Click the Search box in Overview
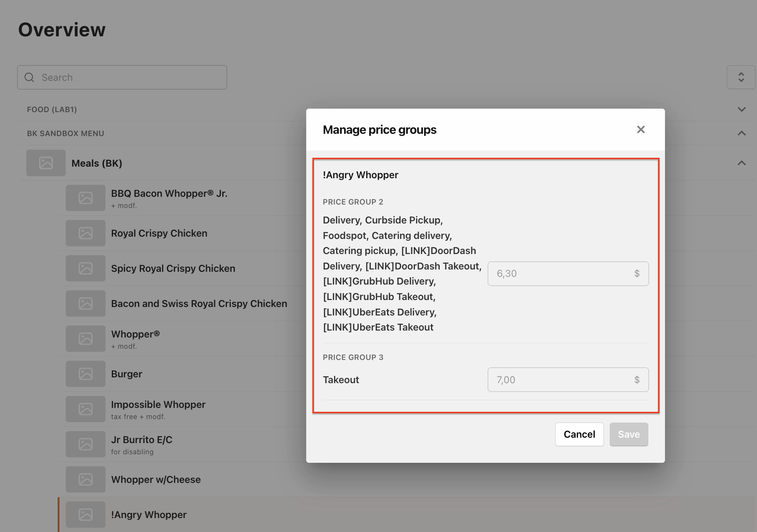This screenshot has height=532, width=757. [x=122, y=77]
